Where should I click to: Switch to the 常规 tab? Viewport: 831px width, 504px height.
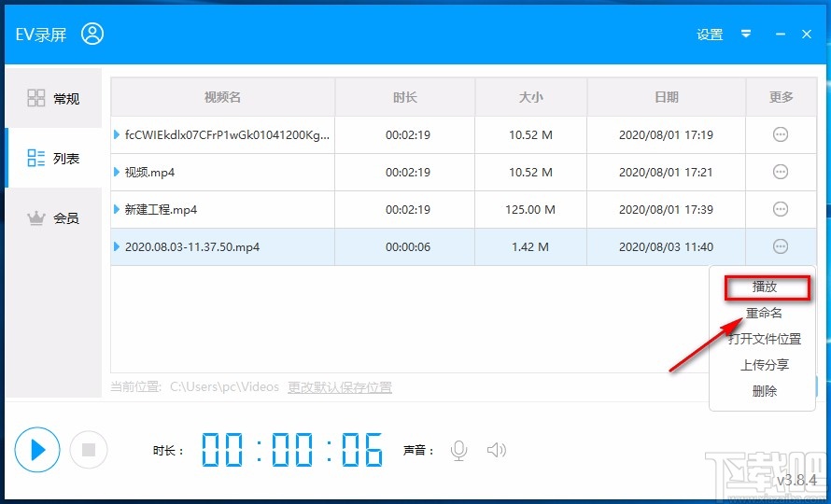[x=53, y=98]
